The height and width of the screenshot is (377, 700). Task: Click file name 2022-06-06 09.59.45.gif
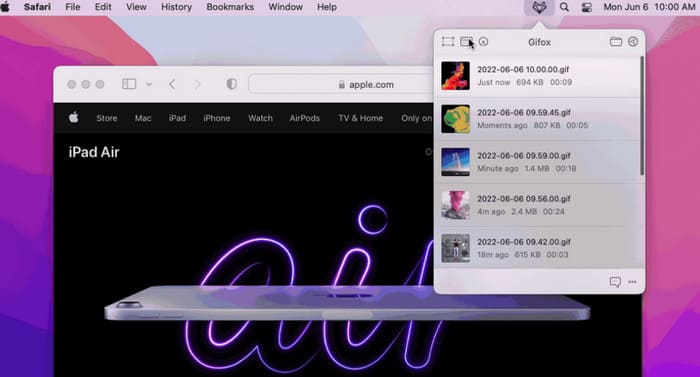(524, 113)
